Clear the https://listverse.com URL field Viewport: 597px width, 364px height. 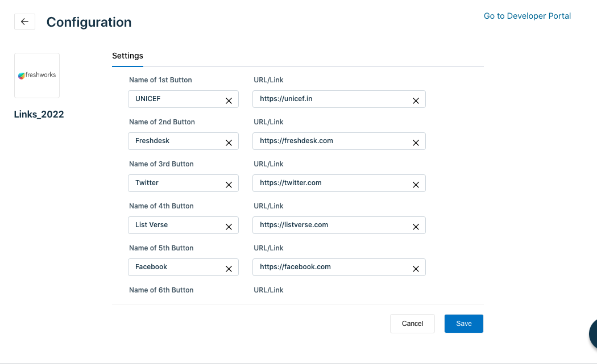(416, 227)
